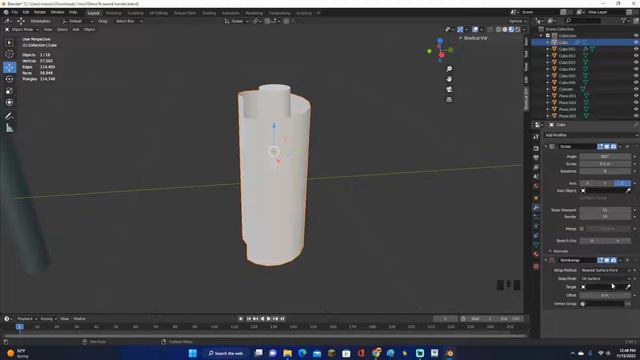Select the Select Box tool in left toolbar

pos(9,42)
